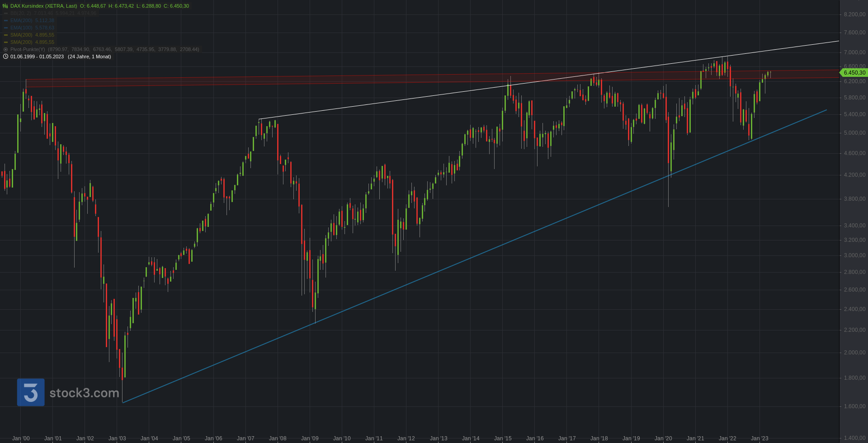Click the Jan '23 time axis label
This screenshot has height=443, width=868.
pyautogui.click(x=759, y=438)
